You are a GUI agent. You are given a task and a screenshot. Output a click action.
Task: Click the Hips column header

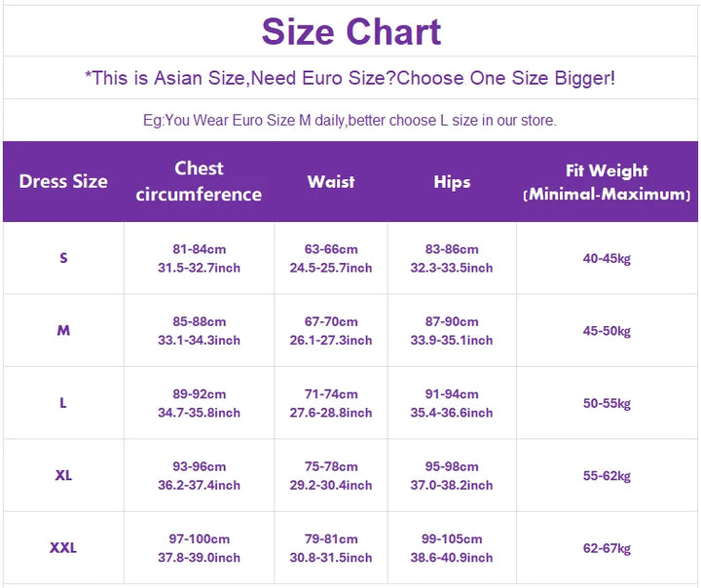pyautogui.click(x=452, y=182)
